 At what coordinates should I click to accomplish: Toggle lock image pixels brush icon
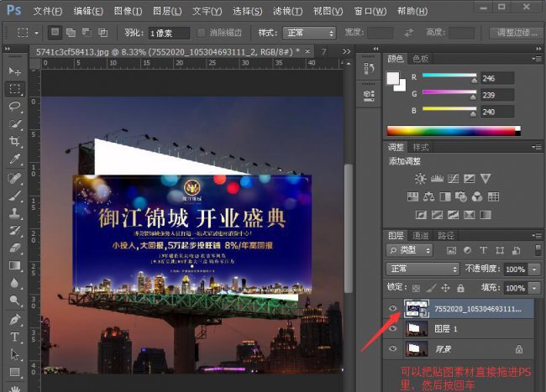[431, 288]
